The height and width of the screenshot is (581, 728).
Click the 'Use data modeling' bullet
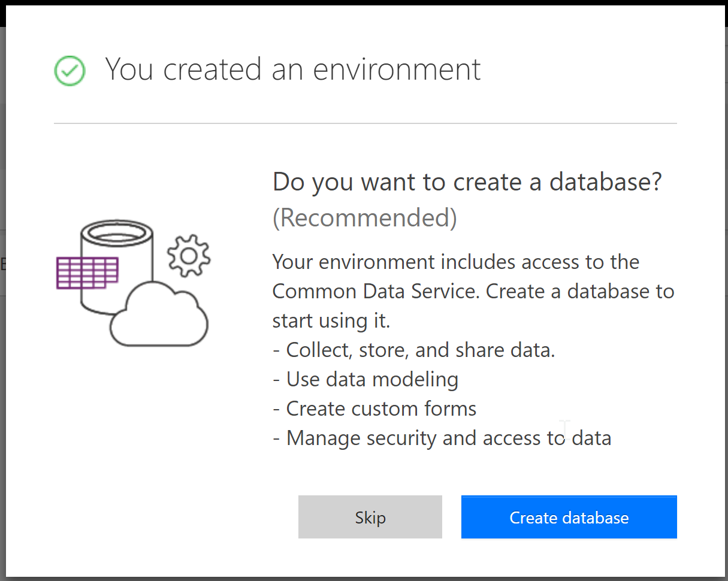click(x=366, y=379)
